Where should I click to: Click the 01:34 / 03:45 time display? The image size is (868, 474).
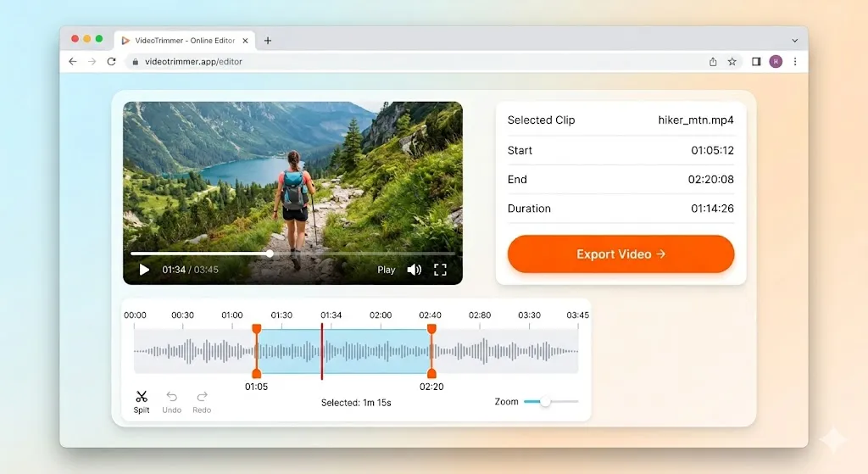(190, 270)
